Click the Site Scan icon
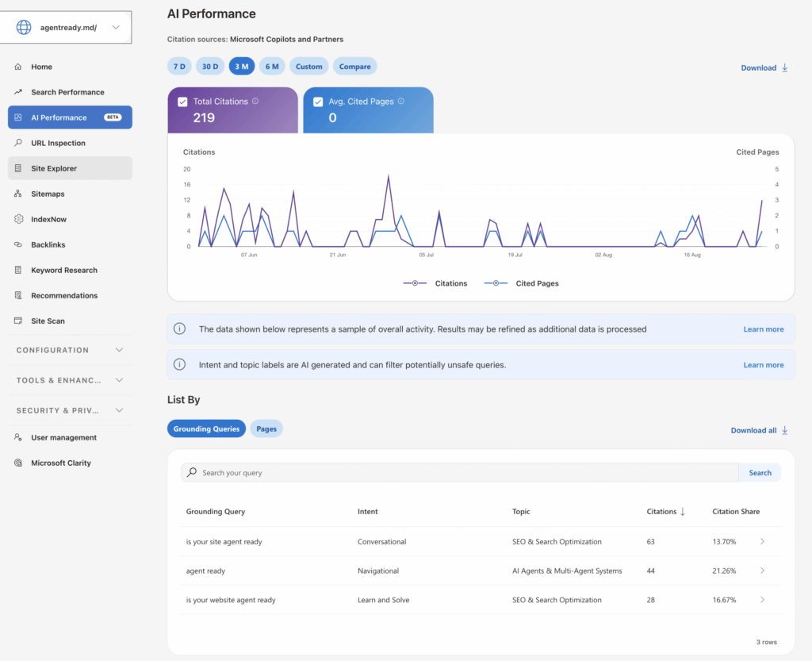 18,321
